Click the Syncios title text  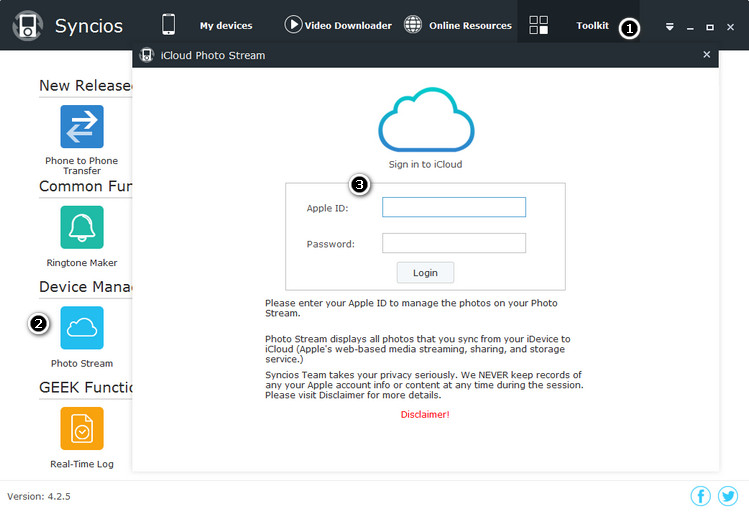pyautogui.click(x=89, y=26)
